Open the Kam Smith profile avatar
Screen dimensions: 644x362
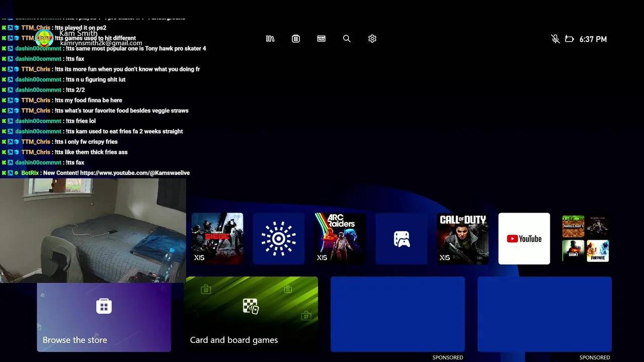[x=44, y=38]
